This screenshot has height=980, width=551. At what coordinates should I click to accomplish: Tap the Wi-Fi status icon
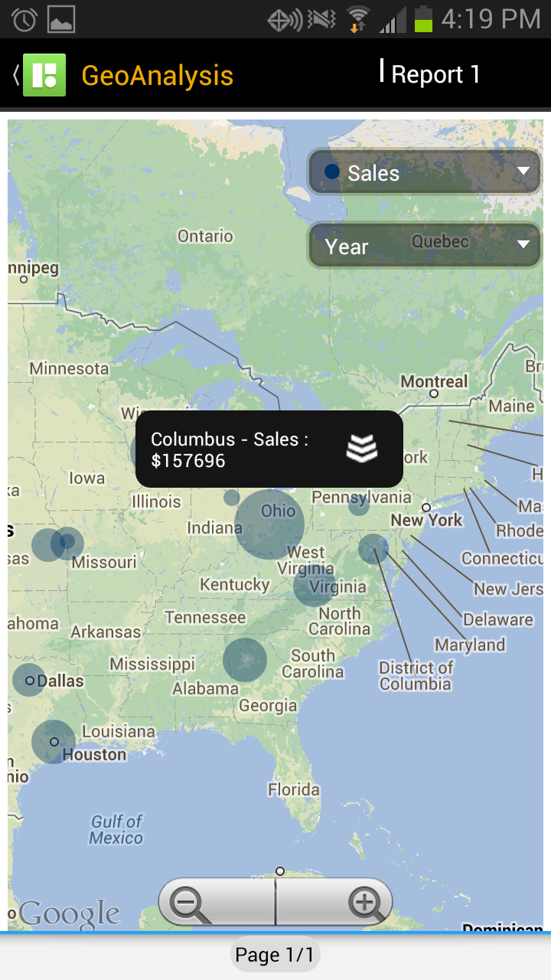coord(357,19)
